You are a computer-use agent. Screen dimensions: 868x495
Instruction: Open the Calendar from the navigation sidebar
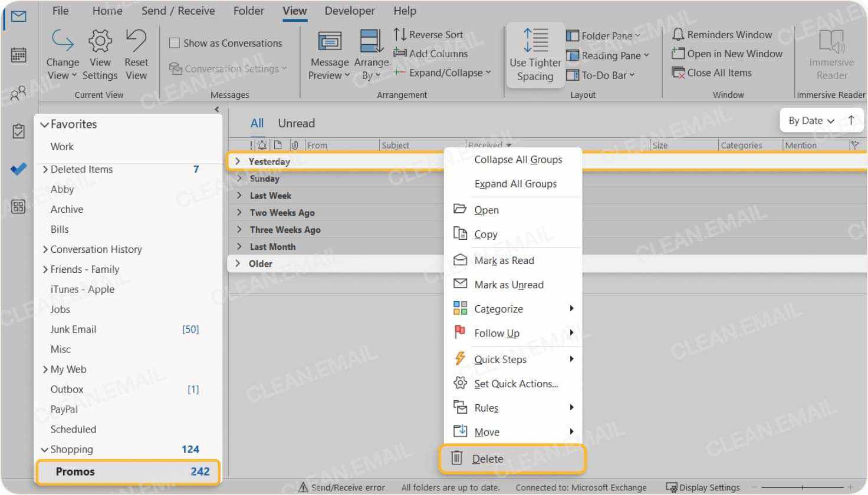[18, 55]
